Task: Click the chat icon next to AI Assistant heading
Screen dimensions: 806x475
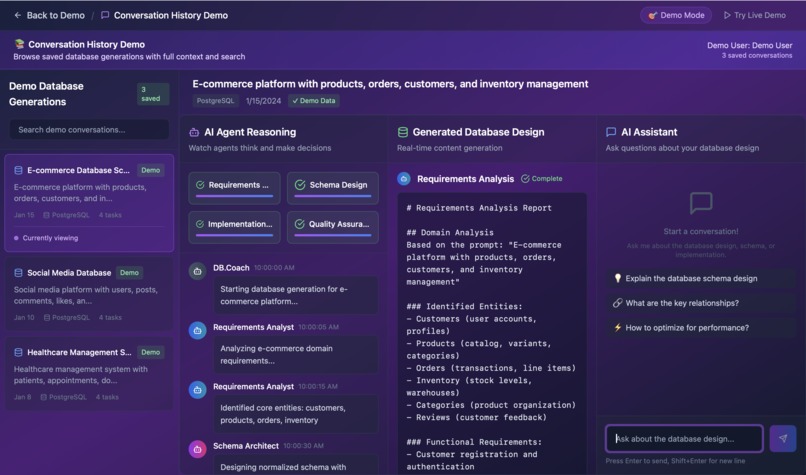Action: coord(611,132)
